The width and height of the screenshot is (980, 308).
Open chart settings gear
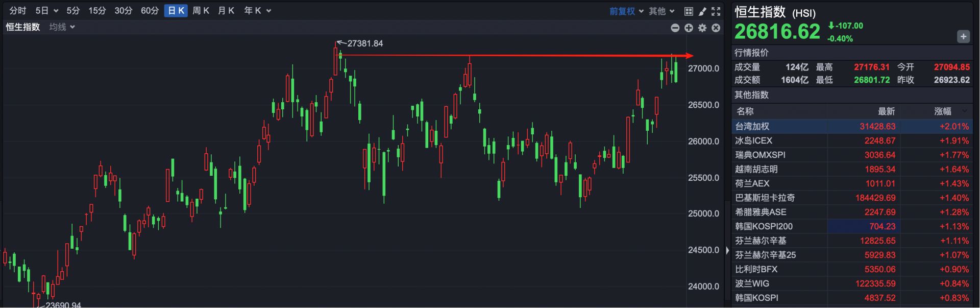[702, 28]
